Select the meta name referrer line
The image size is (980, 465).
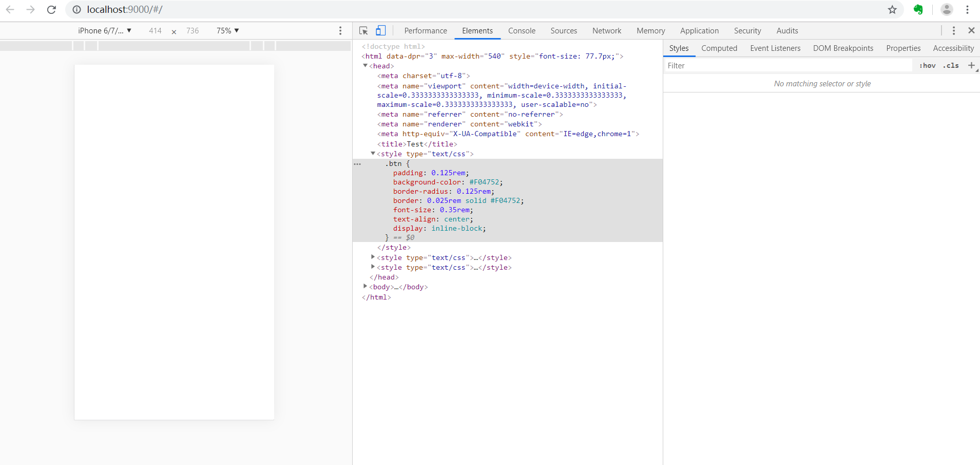click(x=470, y=114)
